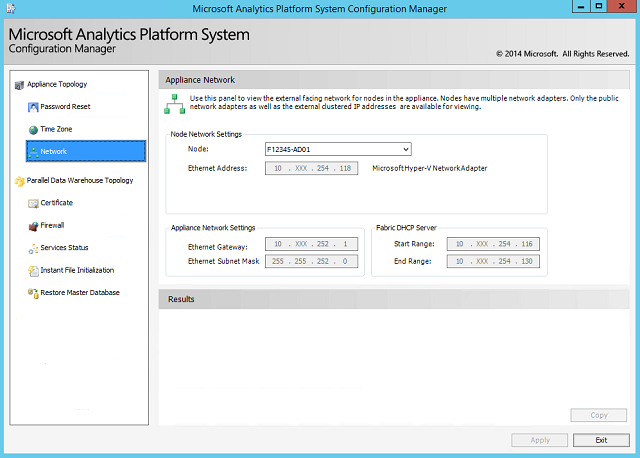The image size is (640, 458).
Task: Click the green network diagram icon
Action: pos(174,104)
